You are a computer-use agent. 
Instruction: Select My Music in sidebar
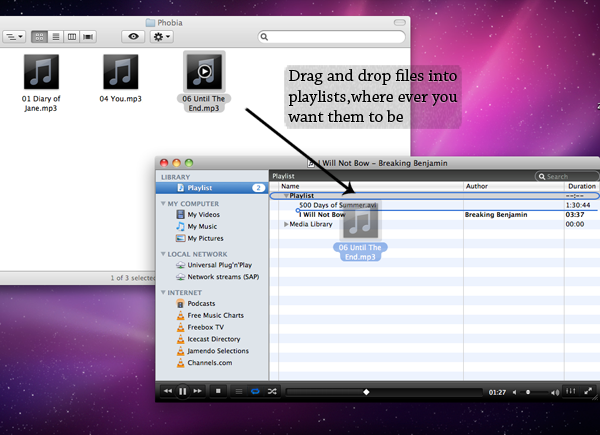tap(203, 226)
